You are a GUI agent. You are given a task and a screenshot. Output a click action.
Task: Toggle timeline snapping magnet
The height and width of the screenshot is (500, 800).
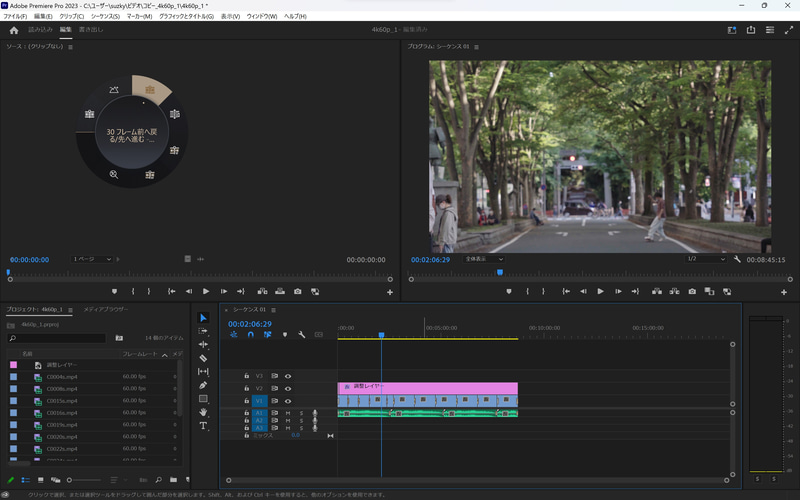250,334
